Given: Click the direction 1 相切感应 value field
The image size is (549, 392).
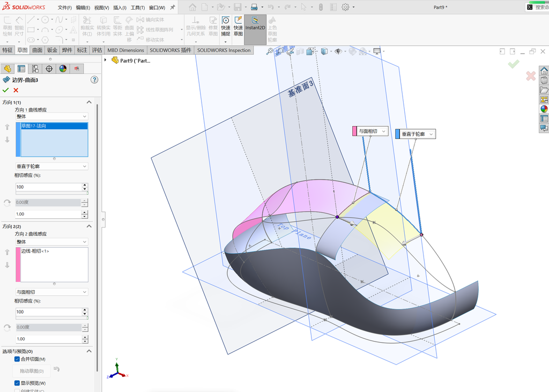Looking at the screenshot, I should click(x=49, y=187).
